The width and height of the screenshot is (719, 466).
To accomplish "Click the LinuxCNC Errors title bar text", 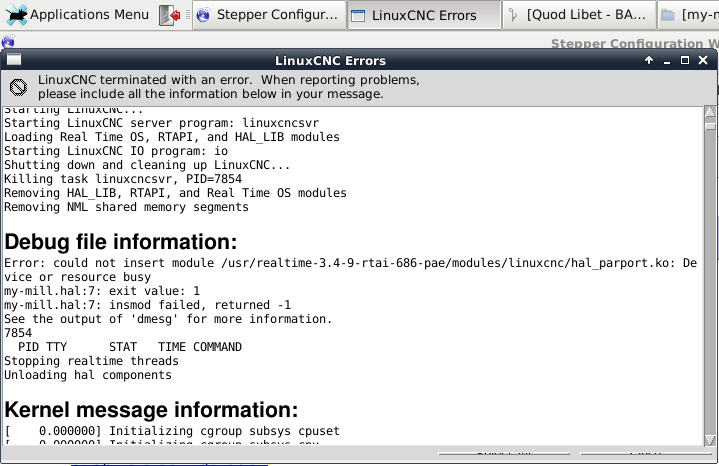I will (330, 61).
